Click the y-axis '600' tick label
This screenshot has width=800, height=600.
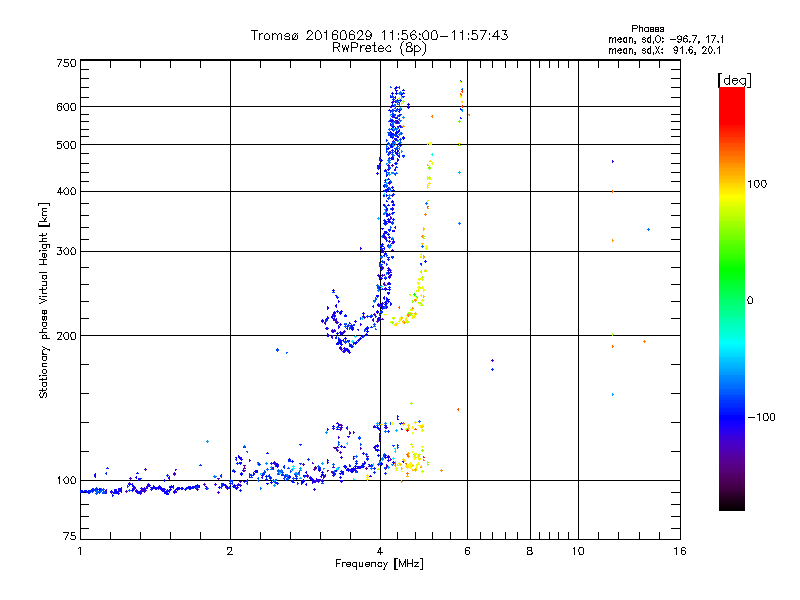coord(66,107)
